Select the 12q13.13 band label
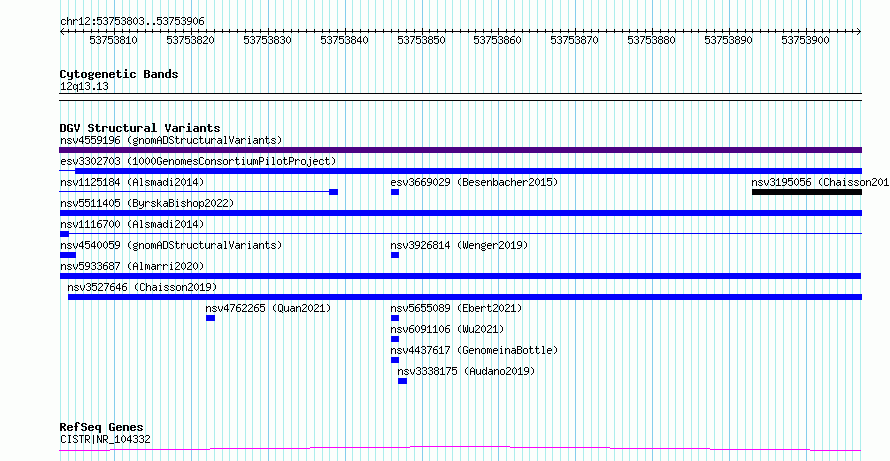Image resolution: width=890 pixels, height=461 pixels. click(84, 87)
